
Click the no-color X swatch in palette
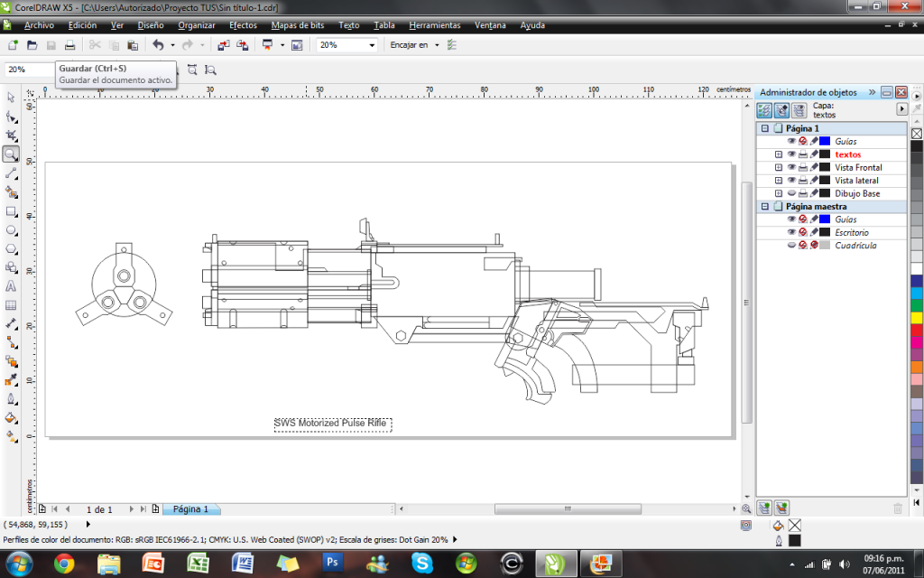(917, 134)
